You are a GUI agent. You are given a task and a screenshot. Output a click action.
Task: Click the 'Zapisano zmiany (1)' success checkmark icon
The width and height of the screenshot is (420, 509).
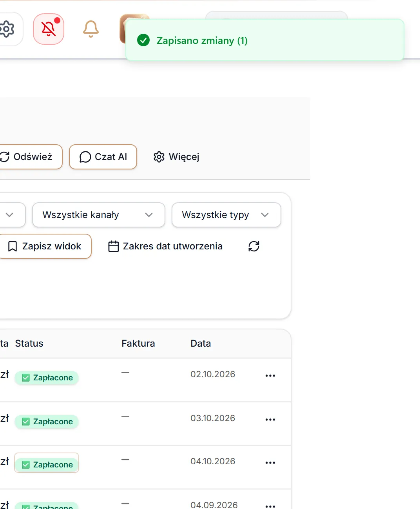tap(143, 40)
